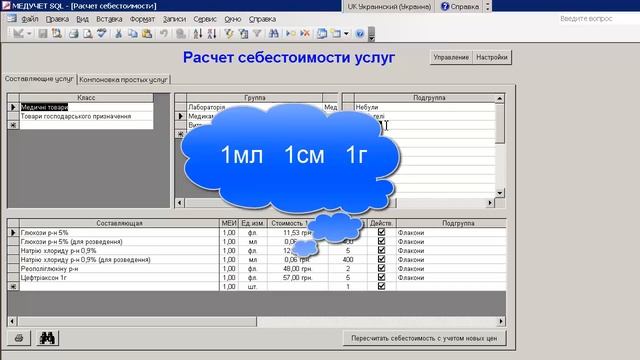The image size is (640, 360).
Task: Open the Записи menu
Action: coord(174,19)
